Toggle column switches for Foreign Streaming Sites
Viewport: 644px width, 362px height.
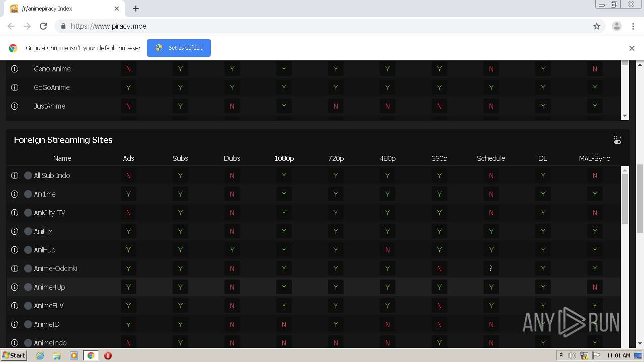[617, 140]
